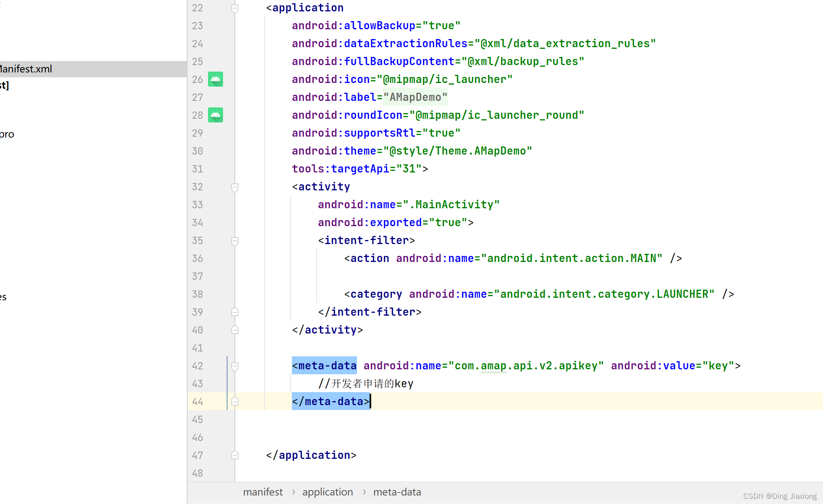Click highlighted <meta-data opening tag
Viewport: 823px width, 504px height.
(324, 366)
